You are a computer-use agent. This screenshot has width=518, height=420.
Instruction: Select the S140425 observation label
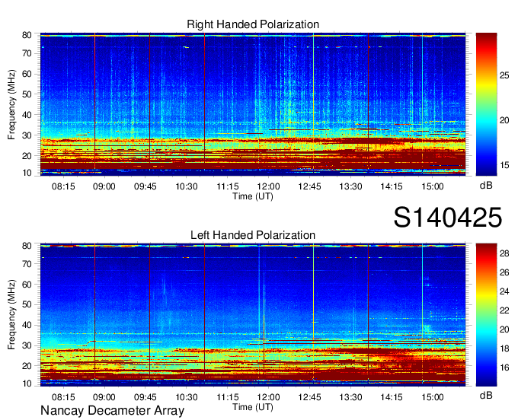448,218
